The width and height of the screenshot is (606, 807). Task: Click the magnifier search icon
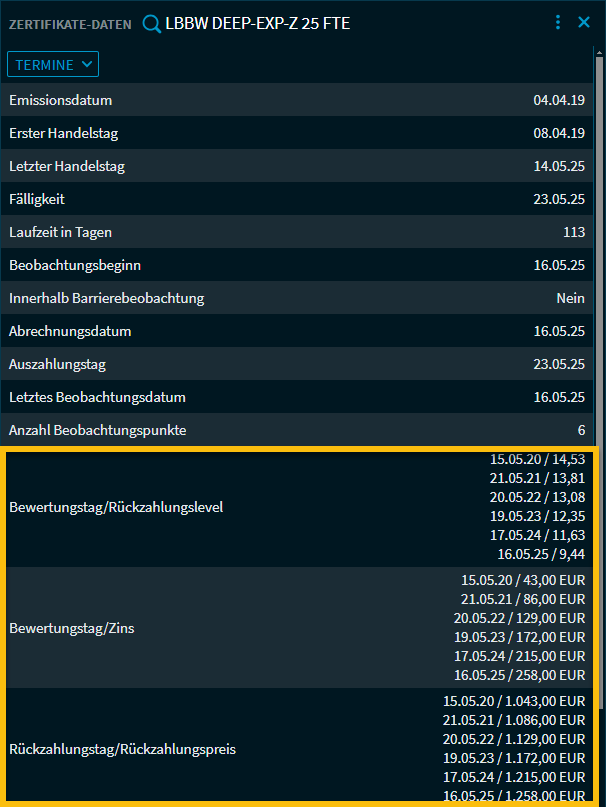[x=152, y=23]
